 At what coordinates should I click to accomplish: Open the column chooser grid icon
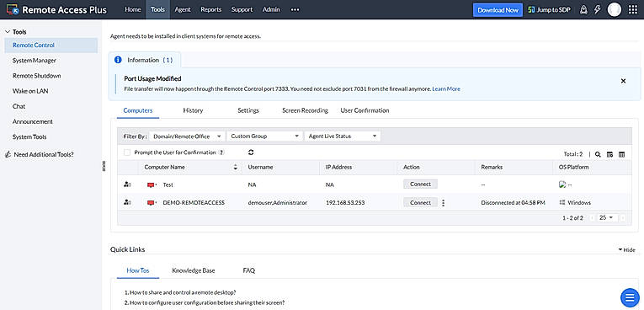(x=622, y=155)
